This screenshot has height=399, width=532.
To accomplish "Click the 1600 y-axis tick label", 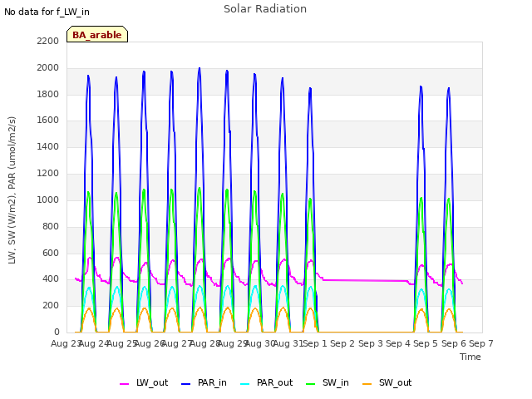I will pos(48,120).
